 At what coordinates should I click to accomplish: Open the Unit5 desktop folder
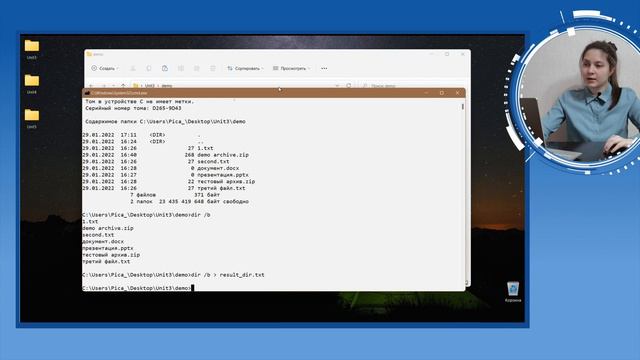(x=31, y=118)
